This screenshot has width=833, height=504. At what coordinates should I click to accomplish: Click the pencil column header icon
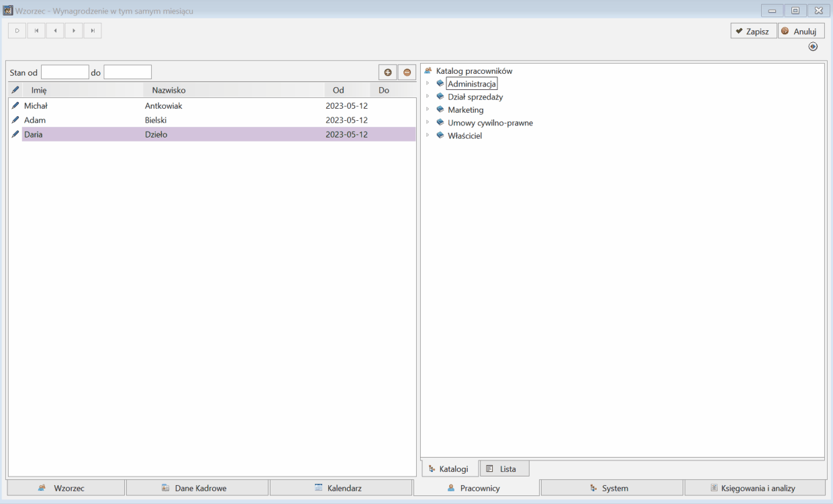click(15, 90)
